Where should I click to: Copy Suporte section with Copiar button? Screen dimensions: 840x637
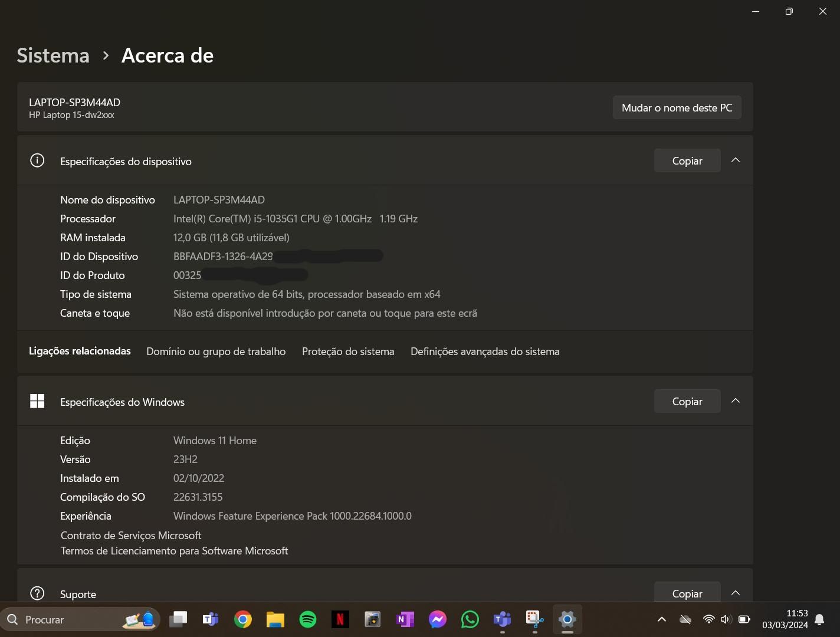point(687,593)
